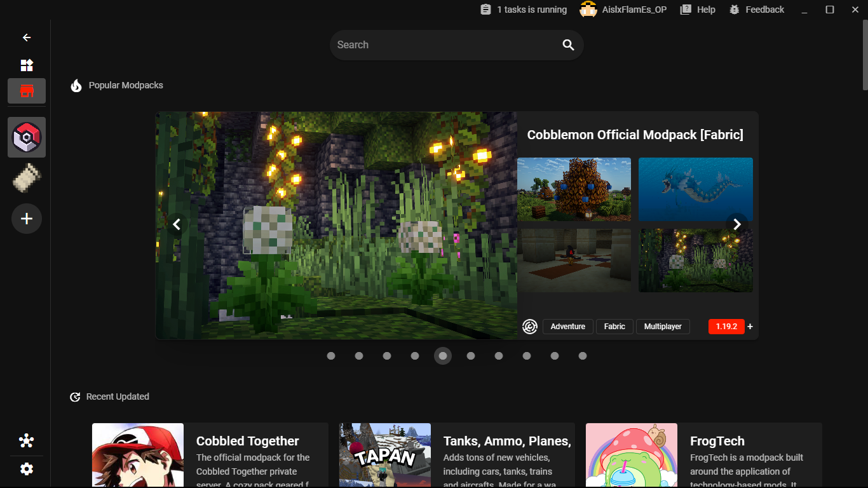Click the search magnifier icon
This screenshot has height=488, width=868.
(x=568, y=45)
